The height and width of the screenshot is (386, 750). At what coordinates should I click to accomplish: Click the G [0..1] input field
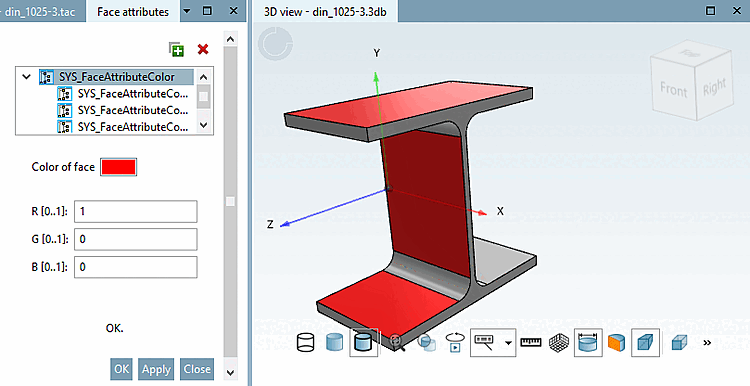click(x=135, y=239)
